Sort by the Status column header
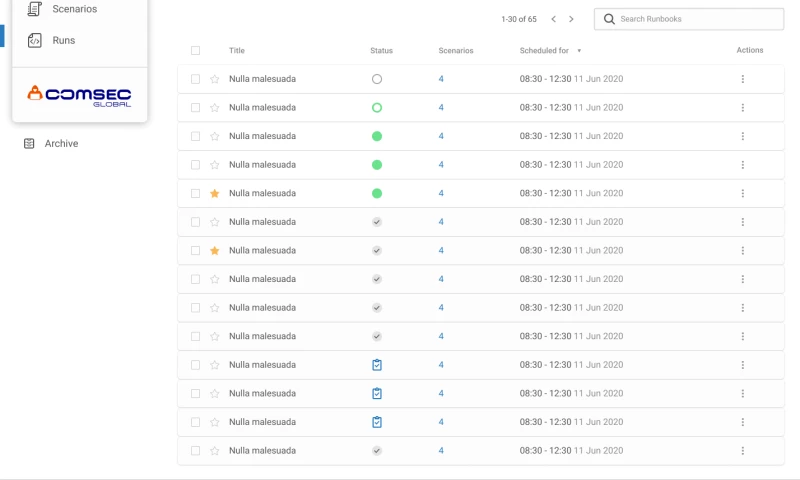Image resolution: width=800 pixels, height=480 pixels. coord(381,50)
